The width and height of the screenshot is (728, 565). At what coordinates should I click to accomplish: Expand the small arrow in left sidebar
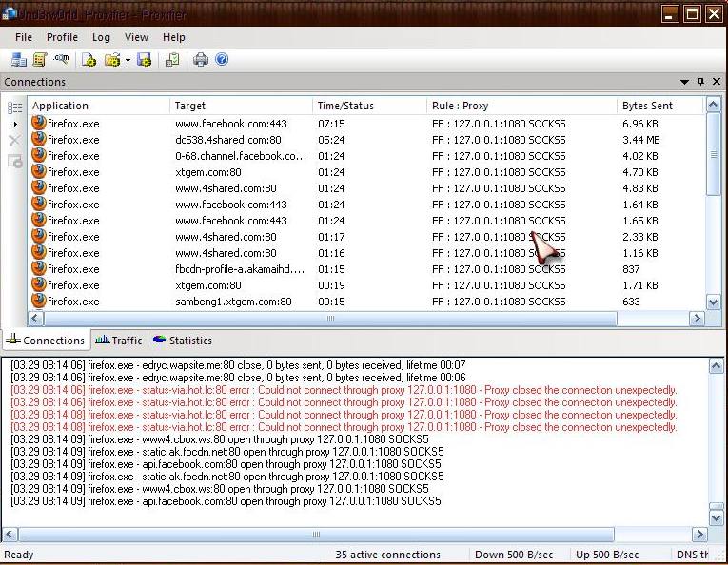point(14,124)
